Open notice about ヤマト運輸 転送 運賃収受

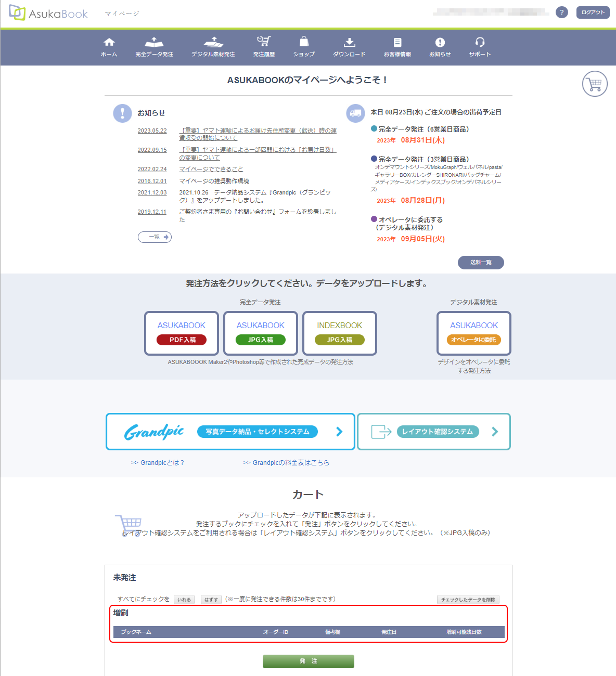click(258, 134)
